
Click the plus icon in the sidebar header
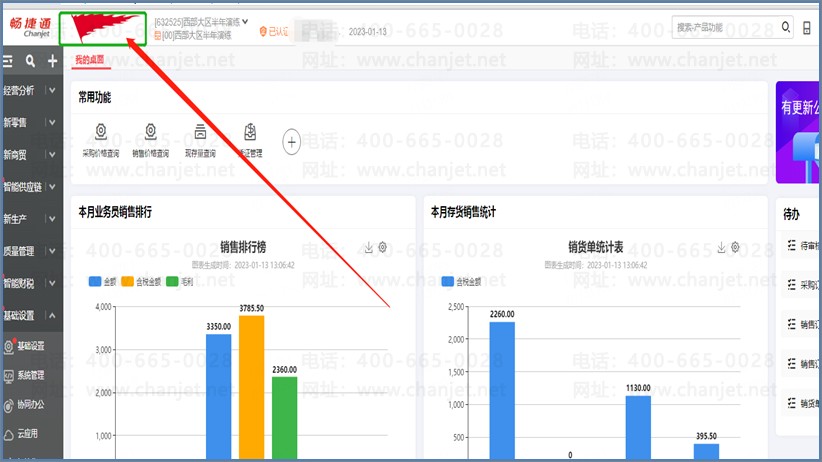click(52, 61)
